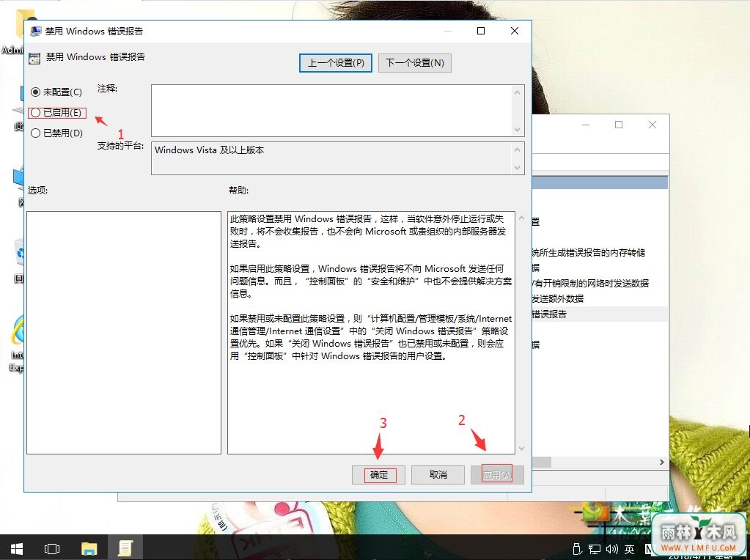Click the 英 input language indicator

[630, 550]
